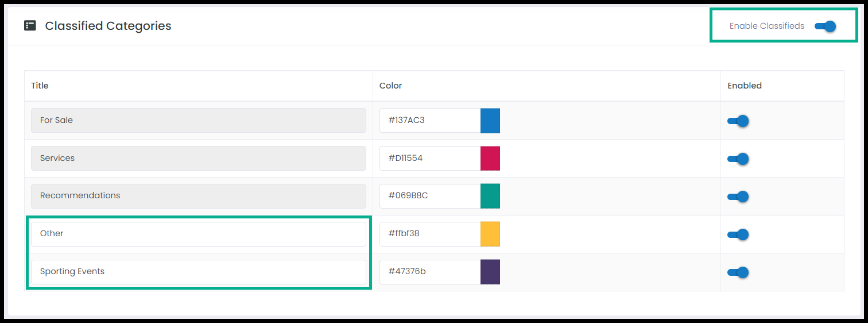
Task: Open the blue For Sale color swatch
Action: click(490, 121)
